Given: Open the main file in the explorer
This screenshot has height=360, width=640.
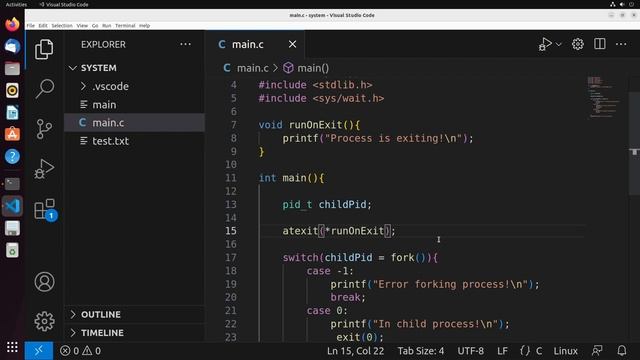Looking at the screenshot, I should point(135,104).
